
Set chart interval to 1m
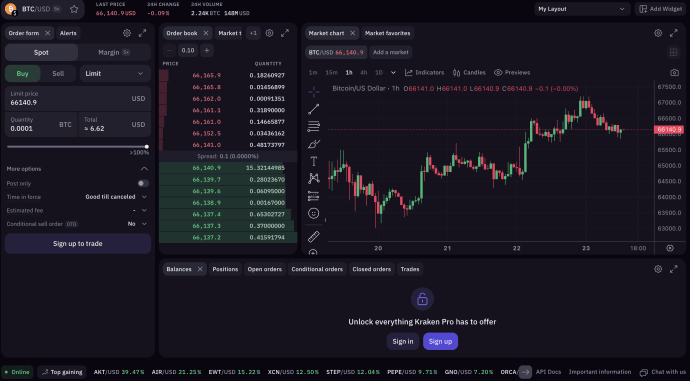[x=313, y=73]
